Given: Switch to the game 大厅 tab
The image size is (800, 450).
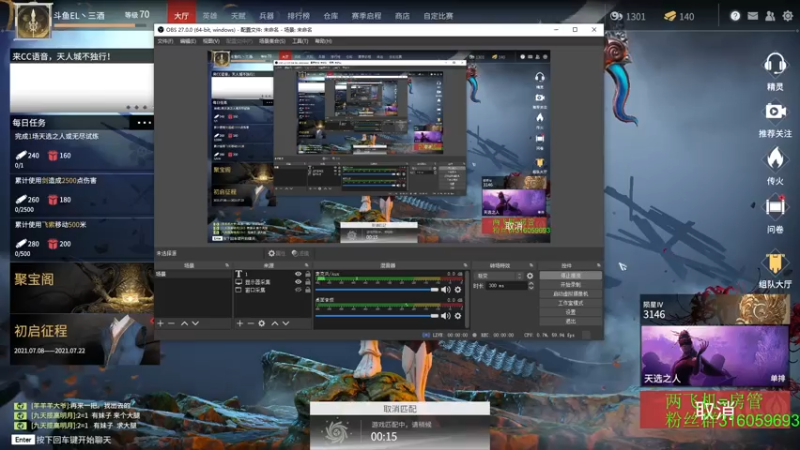Looking at the screenshot, I should coord(181,16).
